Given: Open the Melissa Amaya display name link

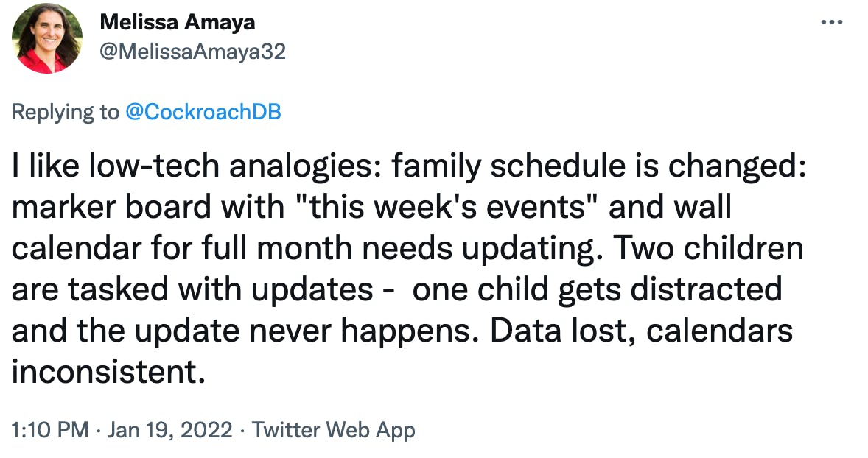Looking at the screenshot, I should (x=178, y=22).
